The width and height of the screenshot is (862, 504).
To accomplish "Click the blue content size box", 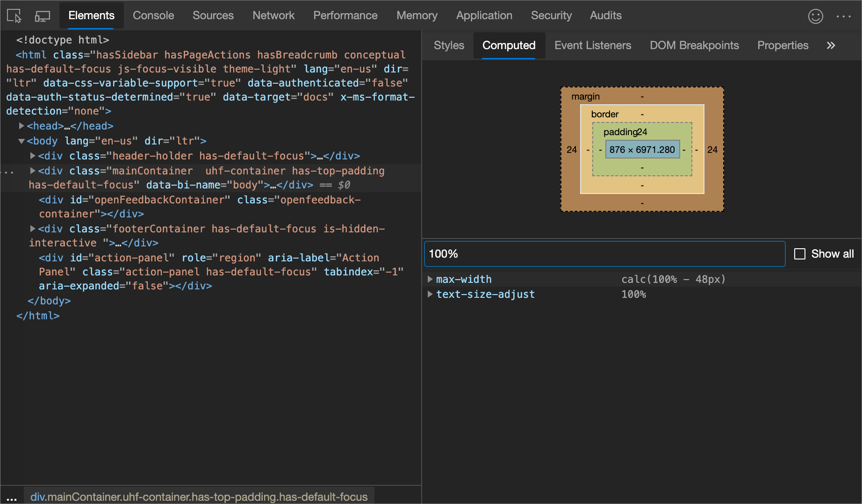I will pos(642,150).
